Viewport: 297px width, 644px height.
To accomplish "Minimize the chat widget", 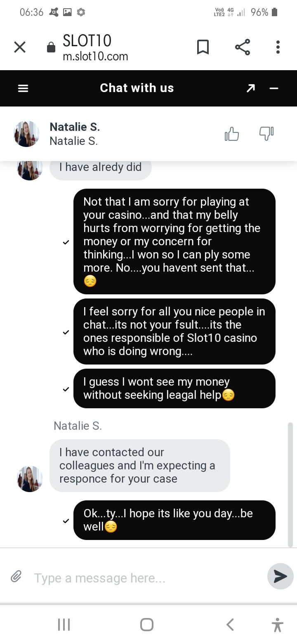I will click(274, 88).
